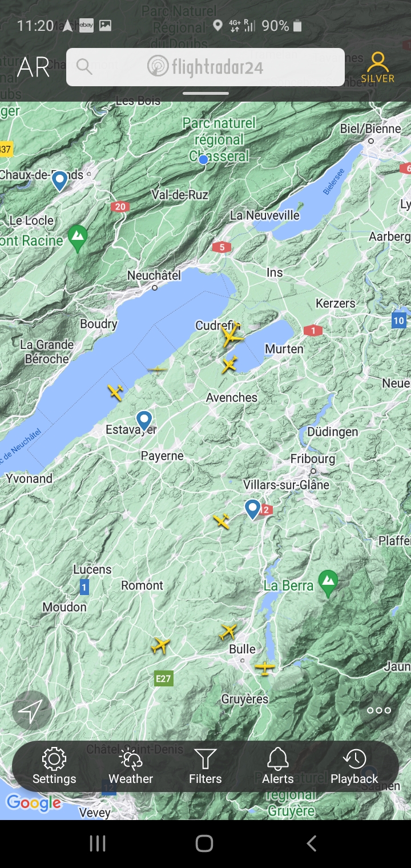Tap the airport pin at Chaux-de-Fonds

(x=59, y=181)
